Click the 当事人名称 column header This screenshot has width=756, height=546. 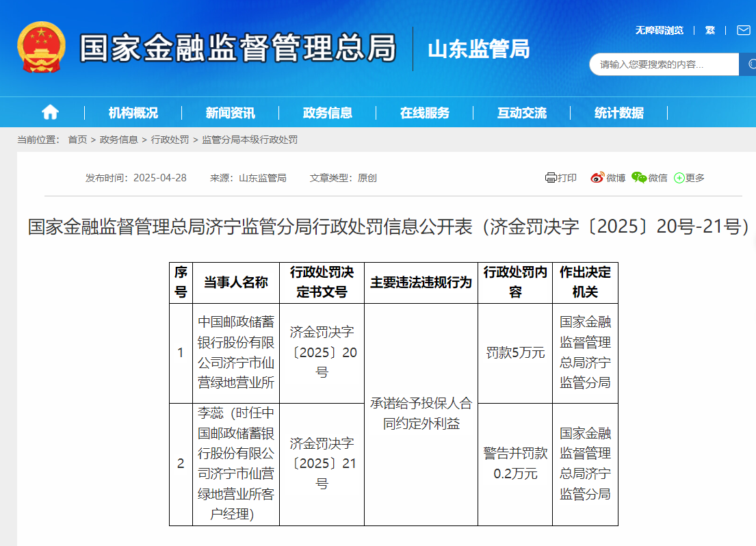tap(236, 283)
